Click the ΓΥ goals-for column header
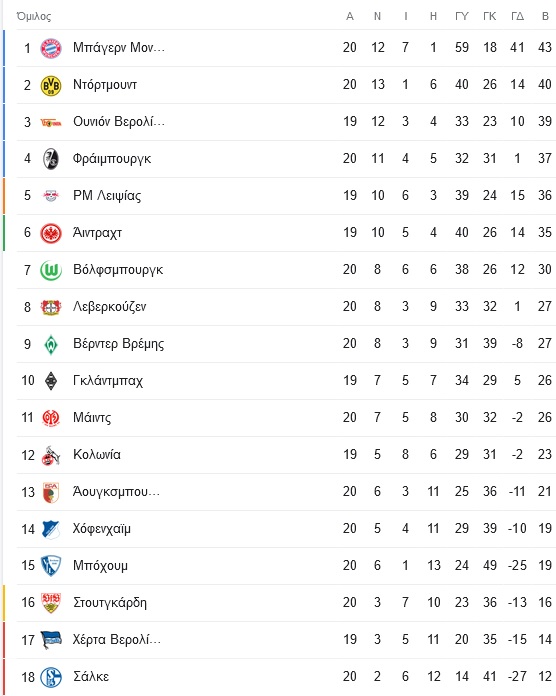The height and width of the screenshot is (696, 556). click(x=461, y=16)
